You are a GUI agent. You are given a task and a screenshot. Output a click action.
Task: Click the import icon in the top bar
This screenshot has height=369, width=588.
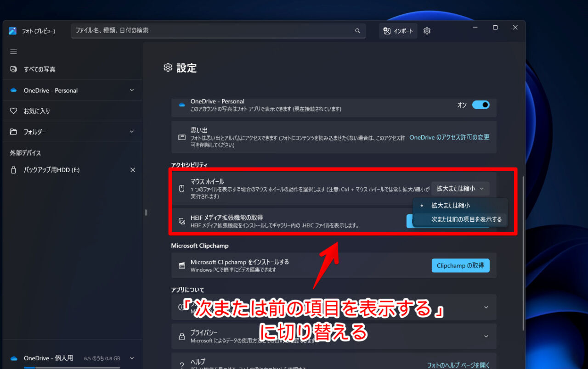pos(387,31)
